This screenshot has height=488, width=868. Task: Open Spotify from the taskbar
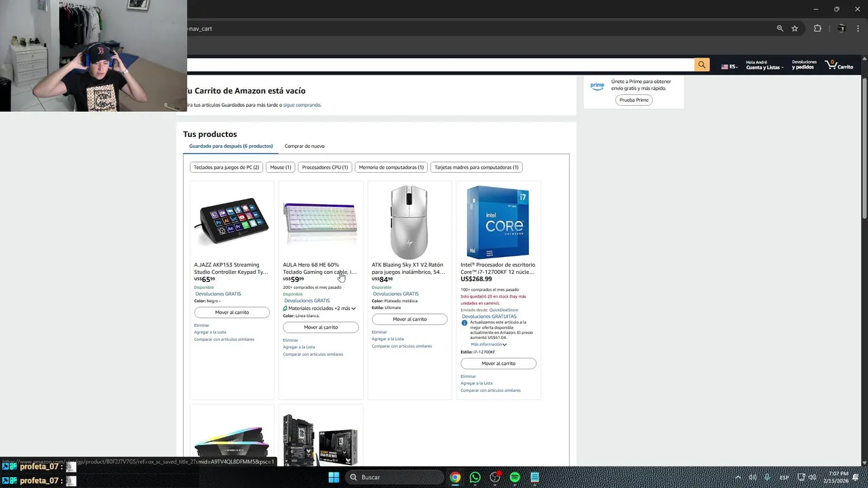(515, 477)
